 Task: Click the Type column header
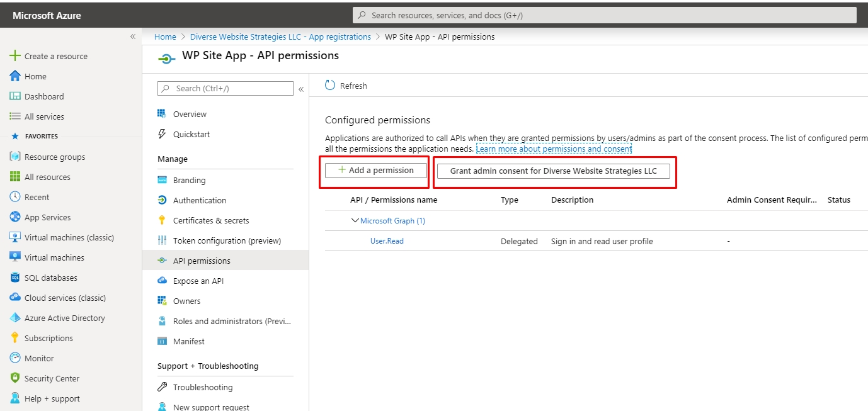(x=510, y=200)
